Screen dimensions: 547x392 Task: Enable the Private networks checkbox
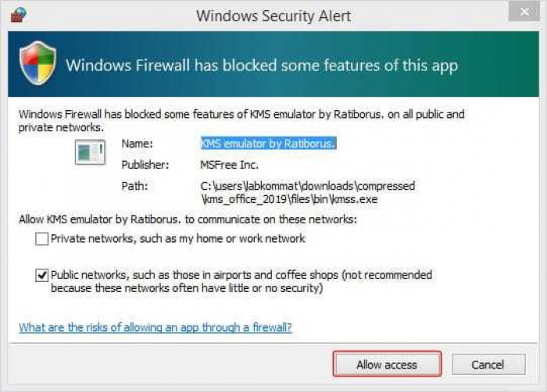coord(41,239)
